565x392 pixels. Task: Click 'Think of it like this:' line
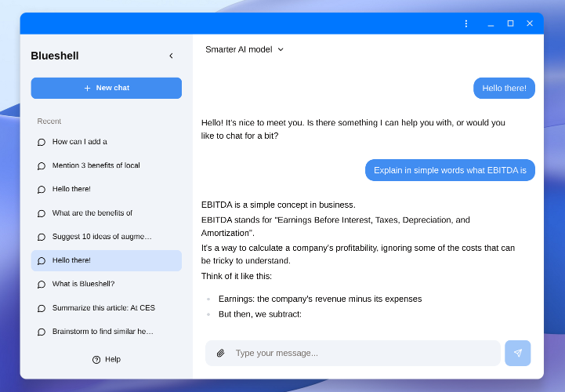[x=237, y=276]
